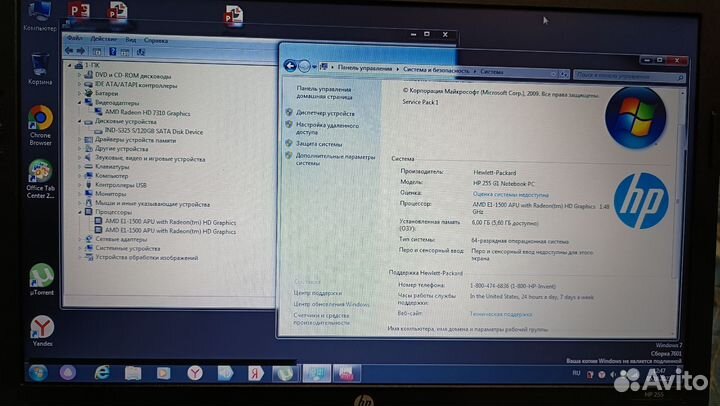Select IND-S325 S/120GB SATA Disk Device
Viewport: 720px width, 406px height.
click(153, 131)
